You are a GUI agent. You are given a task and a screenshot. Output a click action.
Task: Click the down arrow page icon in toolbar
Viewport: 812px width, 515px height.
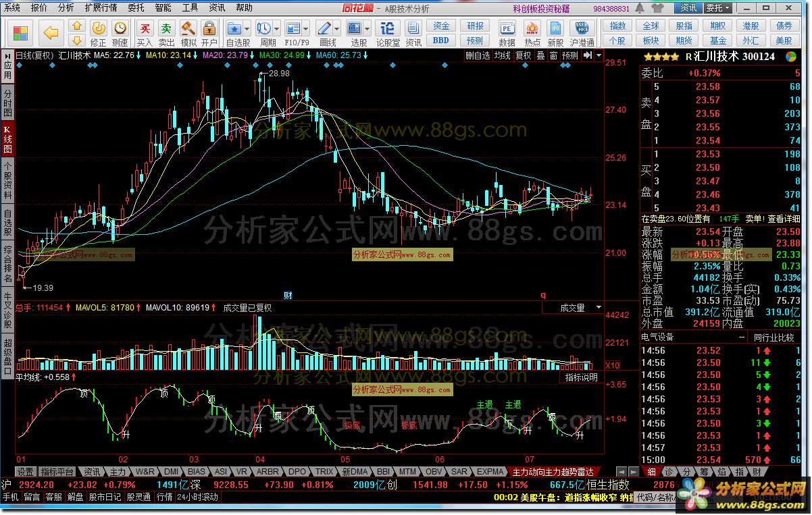(78, 40)
